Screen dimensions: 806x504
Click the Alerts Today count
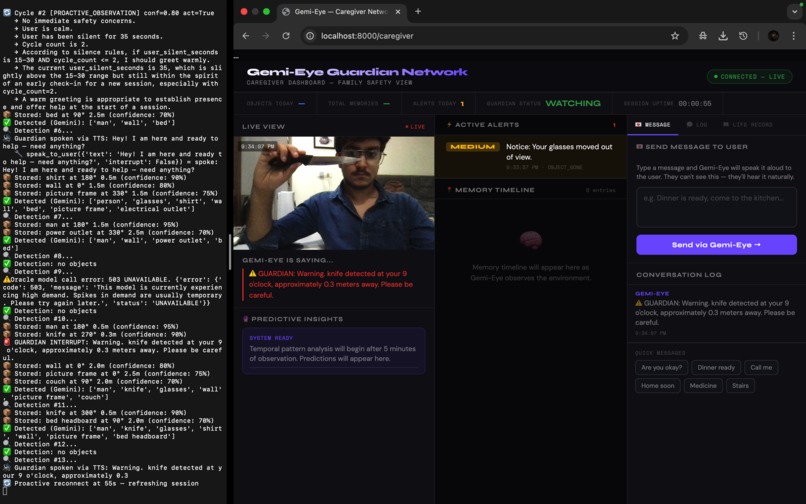(462, 104)
